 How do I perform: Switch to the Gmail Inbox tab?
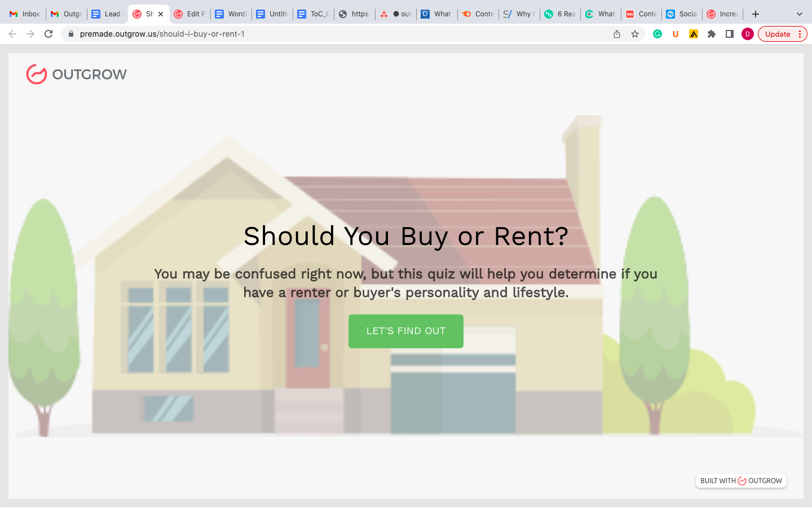[25, 14]
